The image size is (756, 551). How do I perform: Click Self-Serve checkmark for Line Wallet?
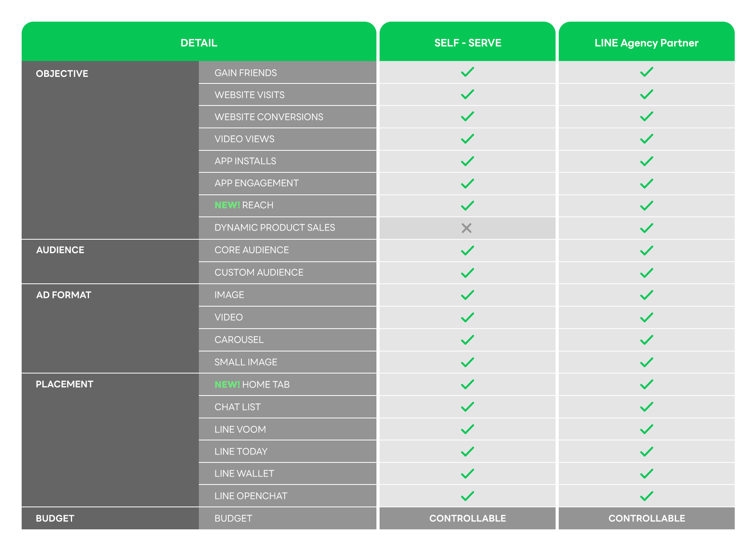[x=467, y=473]
